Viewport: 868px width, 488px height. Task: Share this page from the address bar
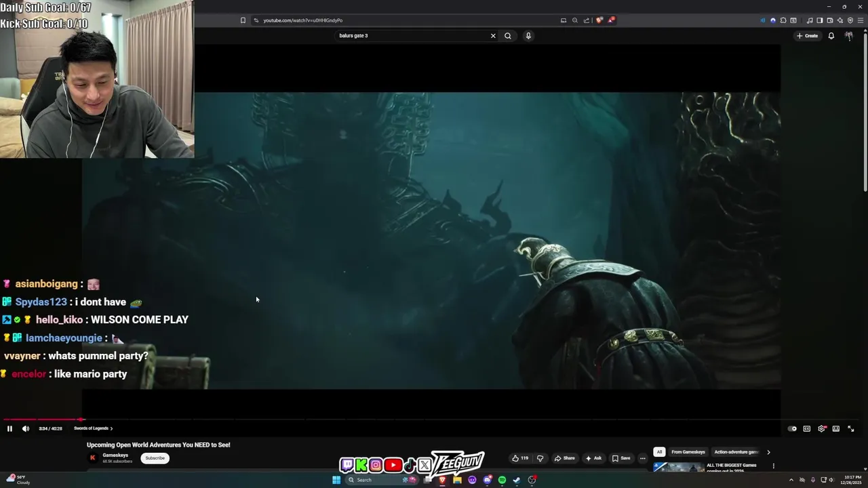(x=587, y=20)
